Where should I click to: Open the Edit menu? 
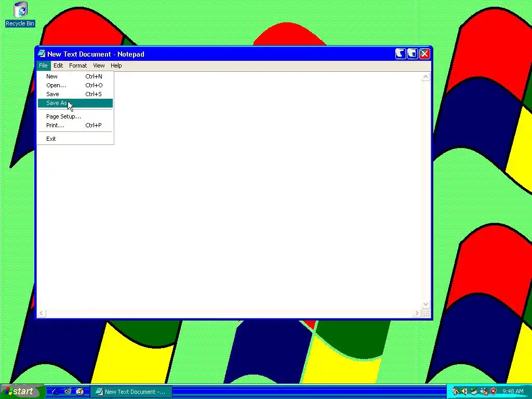point(58,65)
